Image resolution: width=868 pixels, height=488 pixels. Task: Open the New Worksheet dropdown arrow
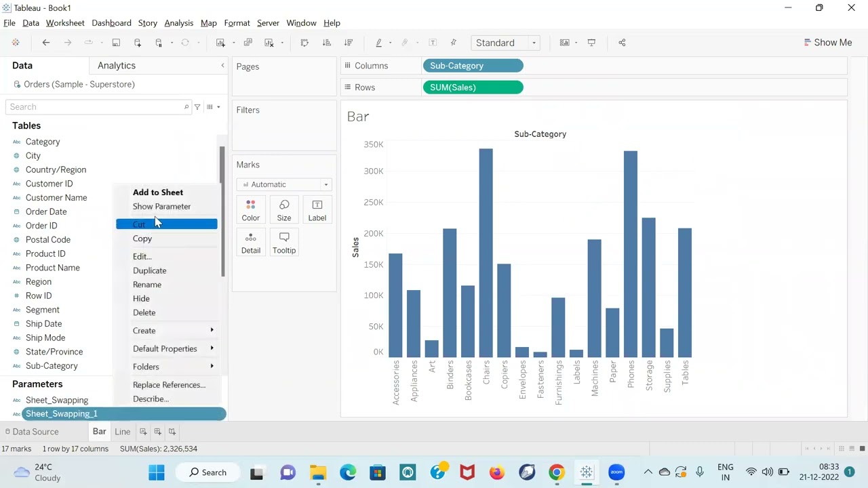pos(233,43)
